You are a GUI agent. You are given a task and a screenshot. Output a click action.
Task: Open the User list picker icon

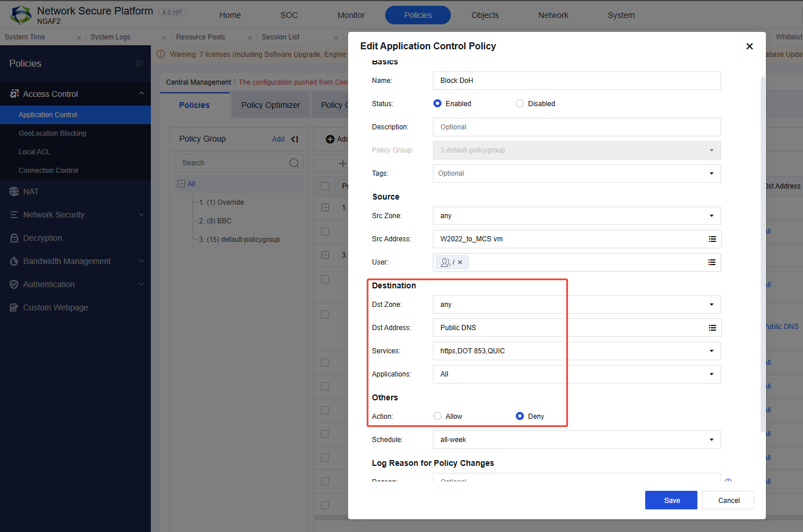point(712,262)
